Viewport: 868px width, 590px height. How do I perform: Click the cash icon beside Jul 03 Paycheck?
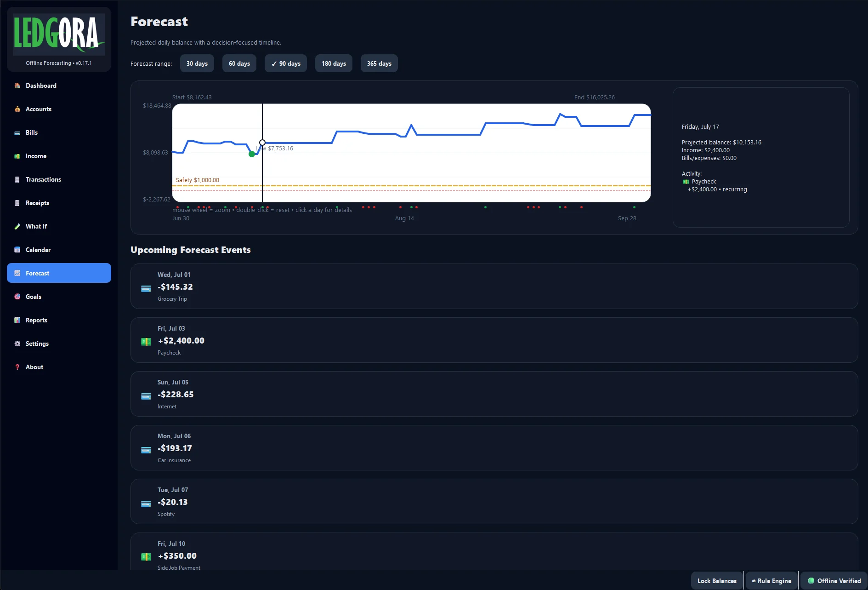(146, 342)
